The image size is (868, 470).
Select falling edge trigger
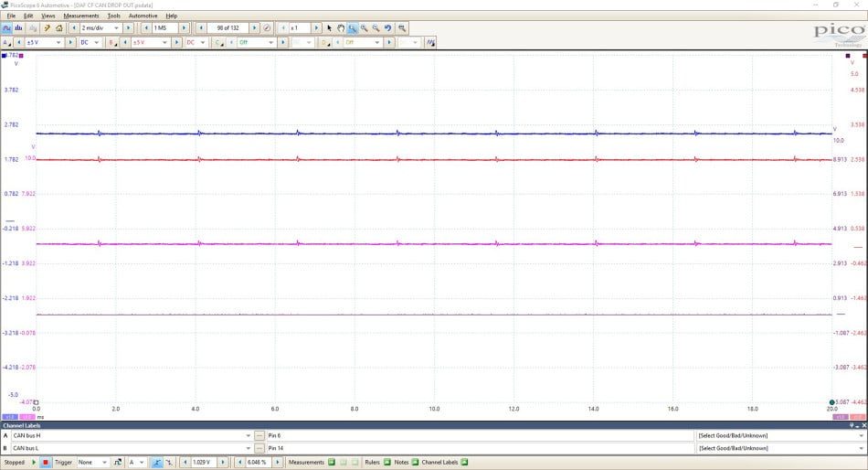click(x=169, y=463)
